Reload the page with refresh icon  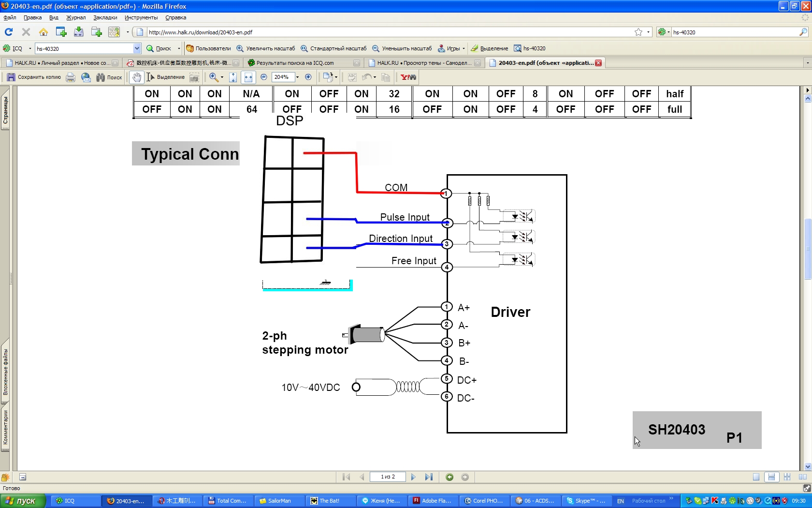point(9,32)
